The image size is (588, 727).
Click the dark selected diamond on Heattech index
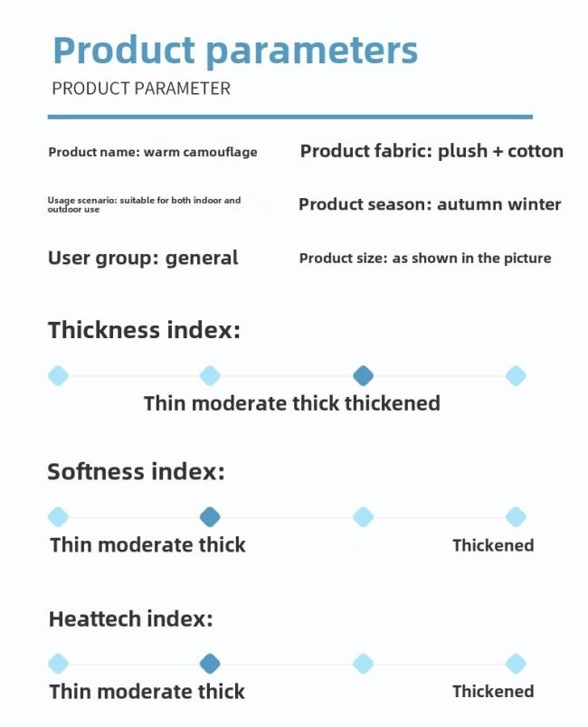tap(210, 664)
